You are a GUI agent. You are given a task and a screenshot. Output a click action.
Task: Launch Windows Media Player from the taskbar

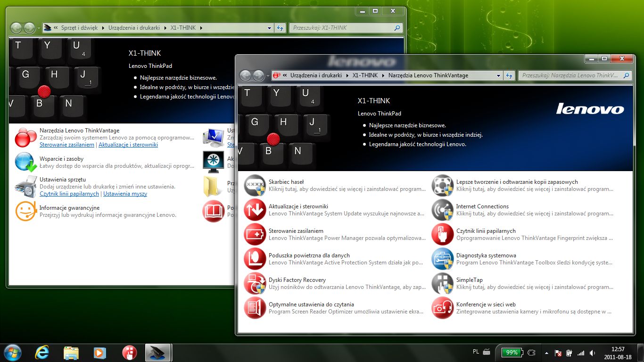coord(100,353)
